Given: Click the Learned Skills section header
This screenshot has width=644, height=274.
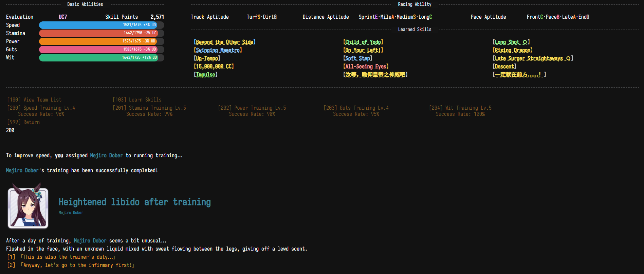Looking at the screenshot, I should [415, 30].
